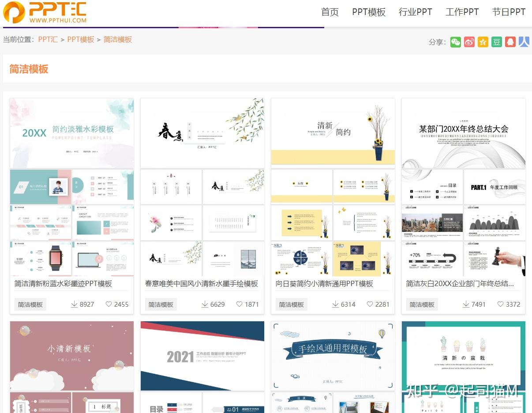Click the download icon next to 6629
This screenshot has height=413, width=532.
(x=204, y=304)
